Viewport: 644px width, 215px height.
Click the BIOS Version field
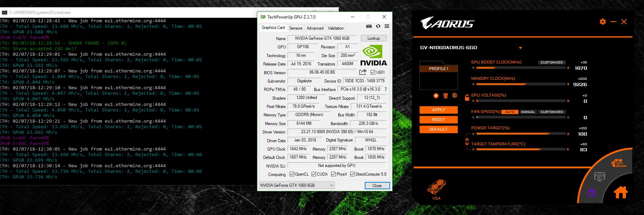pos(322,72)
